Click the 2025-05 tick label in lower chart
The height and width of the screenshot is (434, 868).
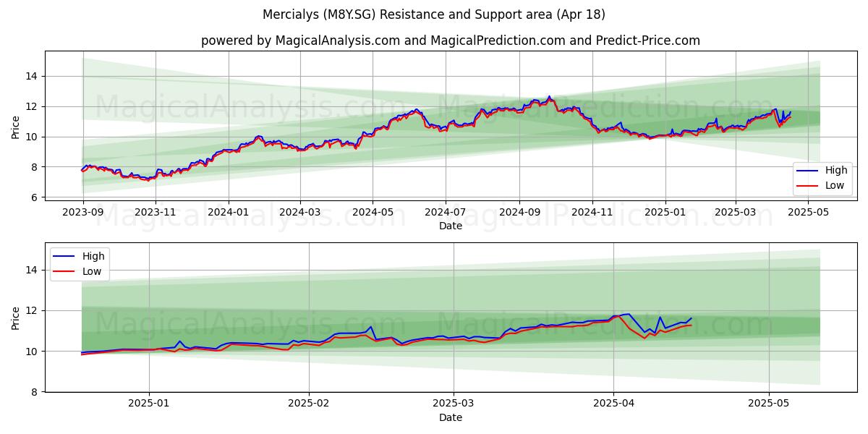pos(768,404)
